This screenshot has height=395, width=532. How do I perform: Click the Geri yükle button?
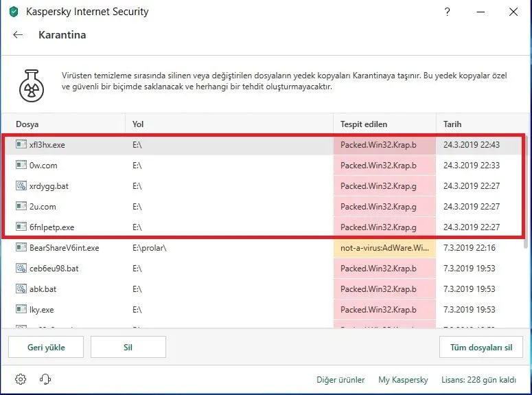coord(46,347)
